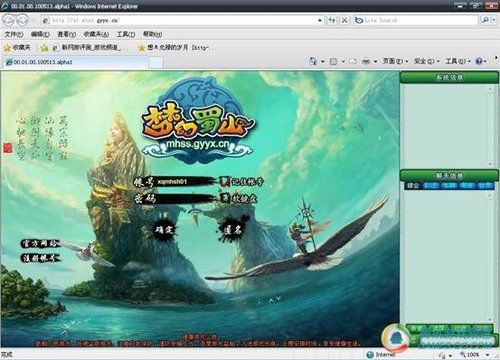Expand the Print dropdown arrow

(x=376, y=61)
